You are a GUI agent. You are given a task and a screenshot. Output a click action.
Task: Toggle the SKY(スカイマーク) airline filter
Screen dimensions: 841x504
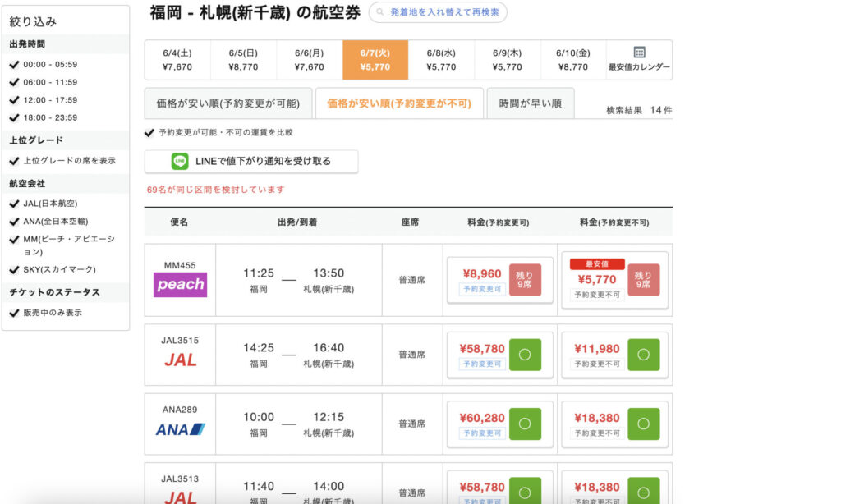coord(15,269)
